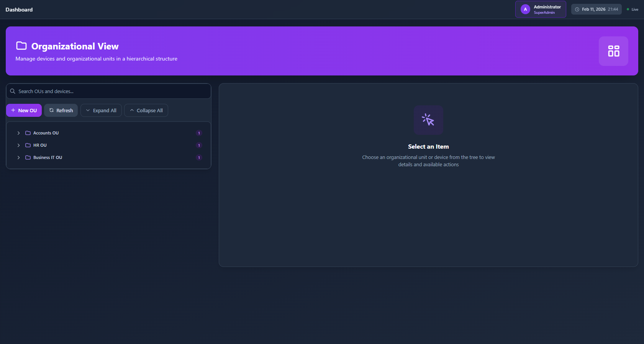This screenshot has height=344, width=644.
Task: Click the Business IT OU folder icon
Action: 28,157
